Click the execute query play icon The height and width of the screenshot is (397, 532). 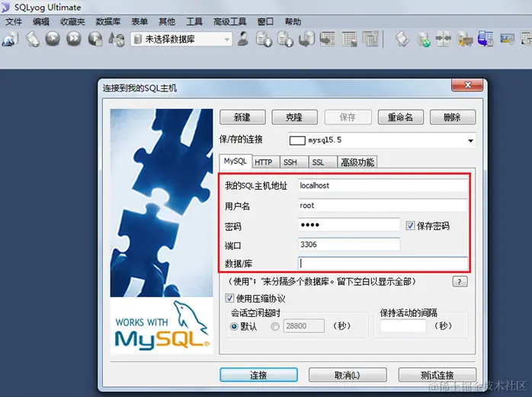(53, 39)
